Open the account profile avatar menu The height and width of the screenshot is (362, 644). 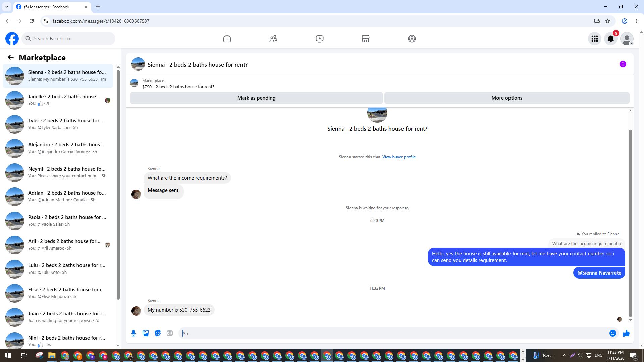627,39
